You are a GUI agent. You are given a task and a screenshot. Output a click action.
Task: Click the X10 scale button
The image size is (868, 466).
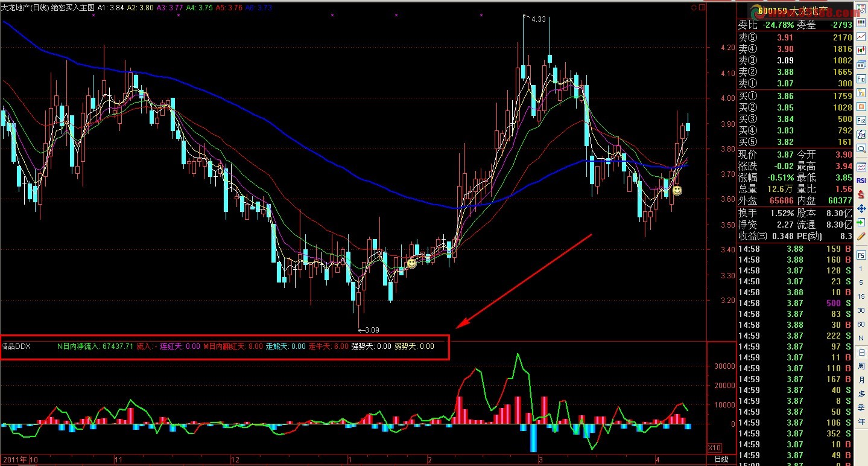(x=714, y=447)
